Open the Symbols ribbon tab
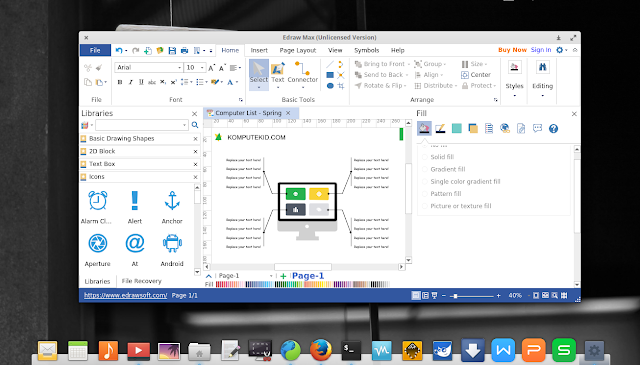Viewport: 640px width, 365px height. tap(367, 50)
